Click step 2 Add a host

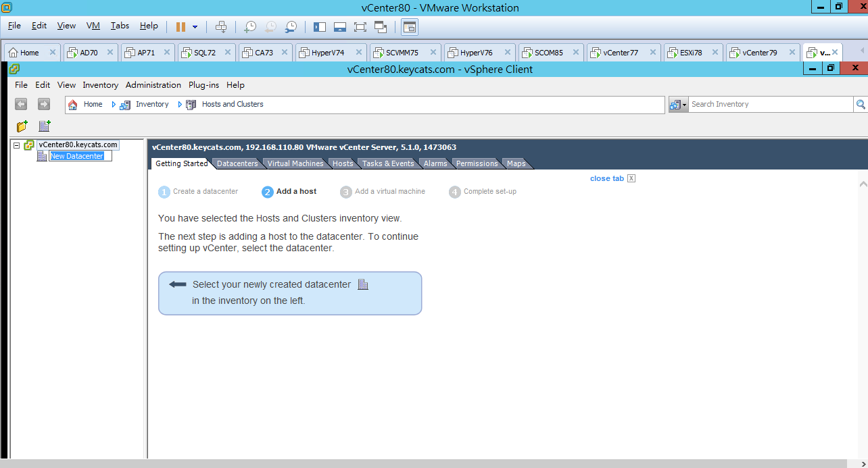[289, 192]
